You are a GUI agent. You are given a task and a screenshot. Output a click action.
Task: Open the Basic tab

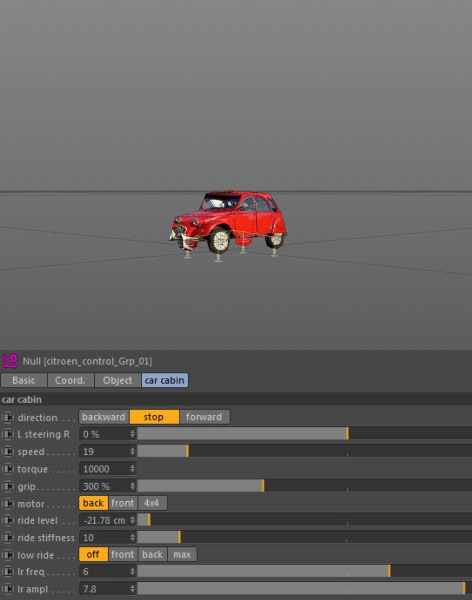click(24, 380)
